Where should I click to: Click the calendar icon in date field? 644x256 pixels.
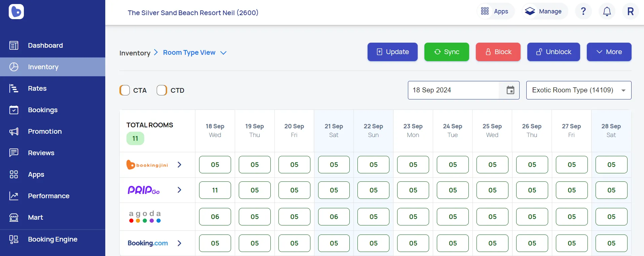pos(510,90)
